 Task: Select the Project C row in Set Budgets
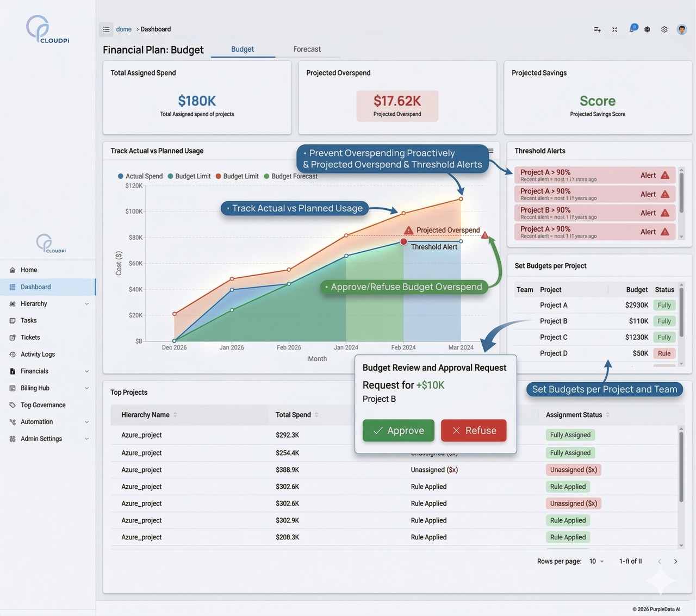point(595,338)
